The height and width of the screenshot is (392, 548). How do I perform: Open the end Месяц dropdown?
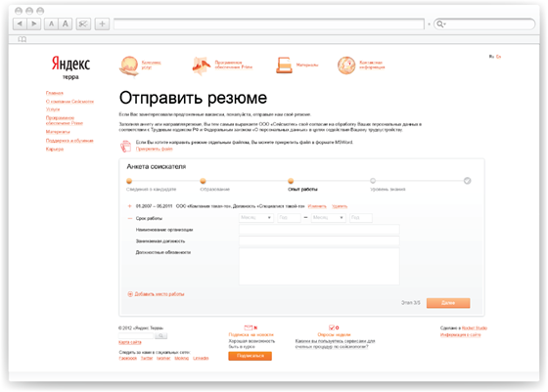click(x=329, y=218)
